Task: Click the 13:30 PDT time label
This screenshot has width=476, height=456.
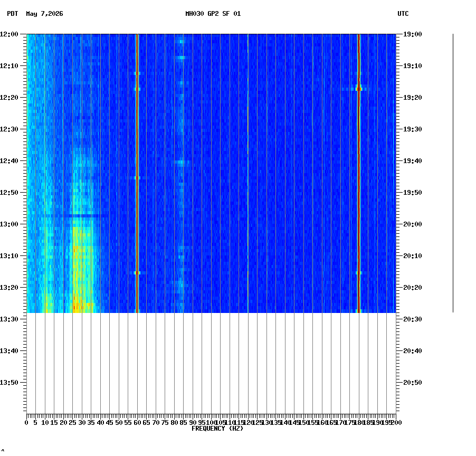Action: (9, 319)
